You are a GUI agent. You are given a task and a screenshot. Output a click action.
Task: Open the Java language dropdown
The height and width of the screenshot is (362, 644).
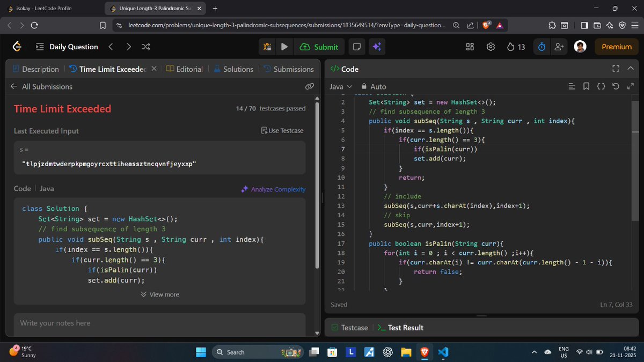[x=340, y=86]
